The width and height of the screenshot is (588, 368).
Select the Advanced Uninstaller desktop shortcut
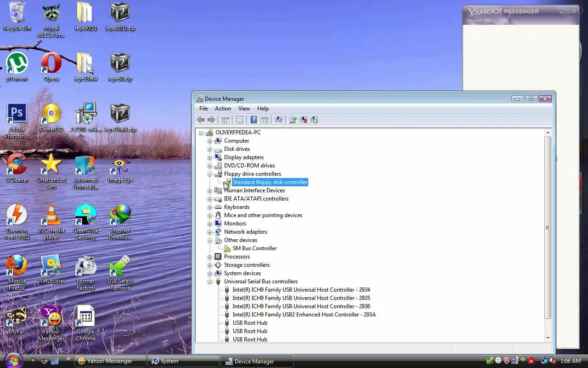(x=85, y=173)
